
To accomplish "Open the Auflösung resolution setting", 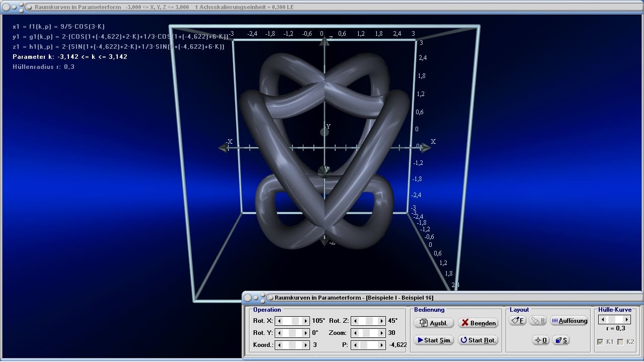I will pyautogui.click(x=569, y=320).
